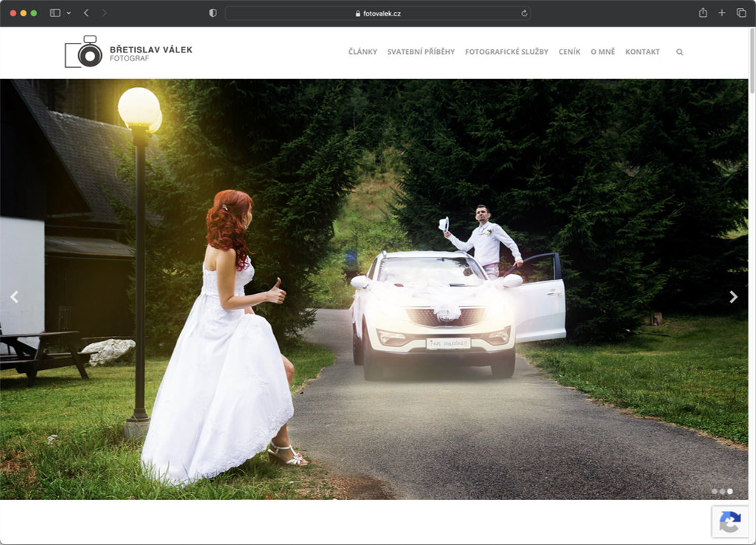Click the fotovalek.cz address bar

pyautogui.click(x=377, y=13)
